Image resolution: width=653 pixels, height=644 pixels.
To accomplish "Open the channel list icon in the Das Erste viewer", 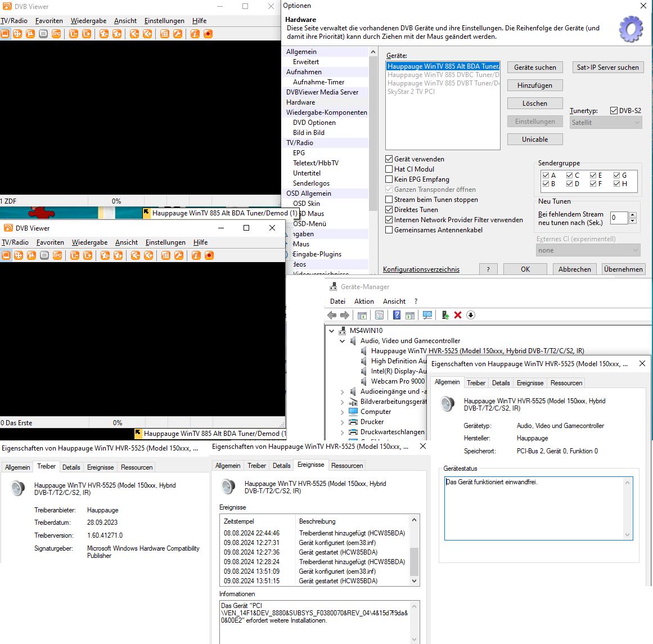I will point(166,255).
